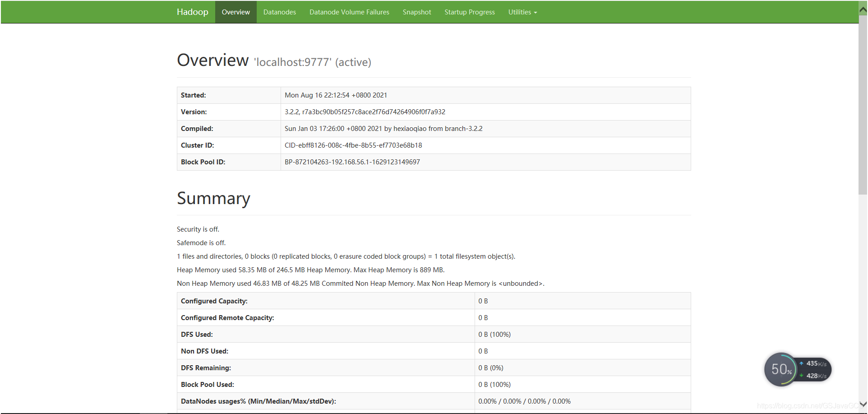Open Datanode Volume Failures tab

(349, 12)
